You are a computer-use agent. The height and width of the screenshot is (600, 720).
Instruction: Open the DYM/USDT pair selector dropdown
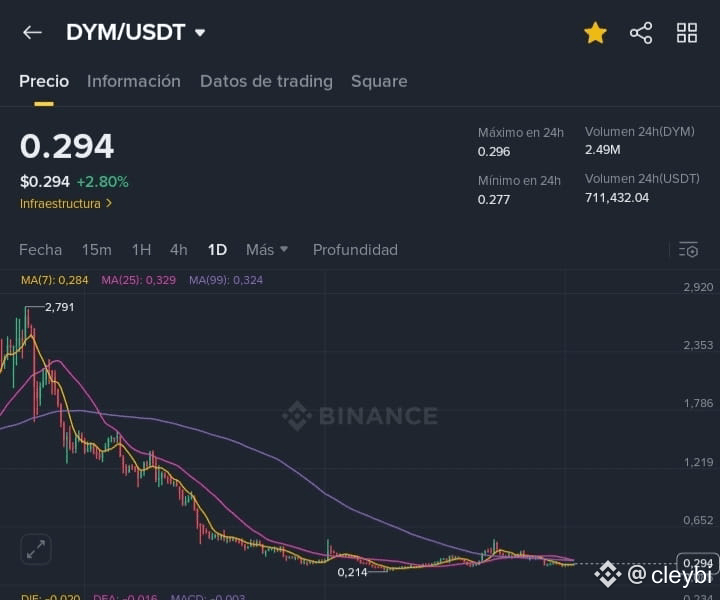point(135,33)
